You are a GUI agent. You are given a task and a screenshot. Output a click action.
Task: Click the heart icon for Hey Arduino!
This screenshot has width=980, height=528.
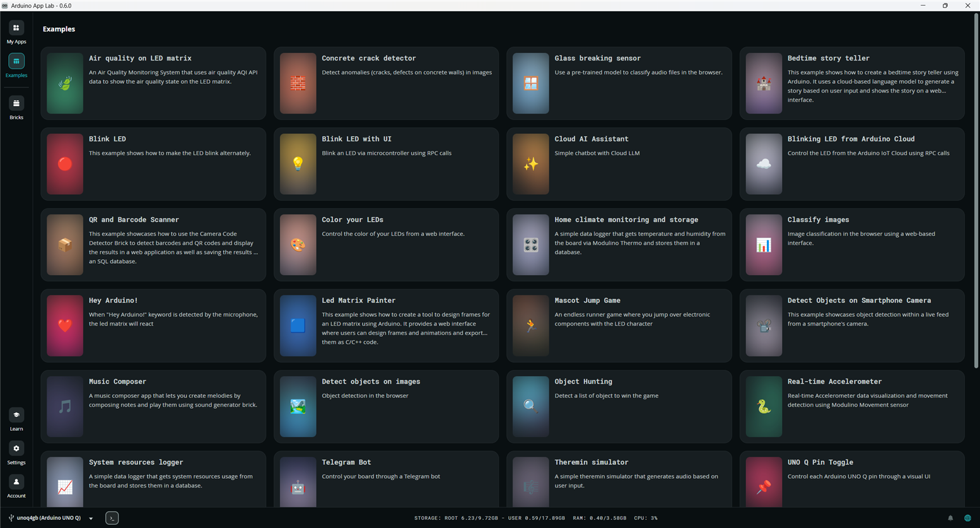[x=65, y=326]
